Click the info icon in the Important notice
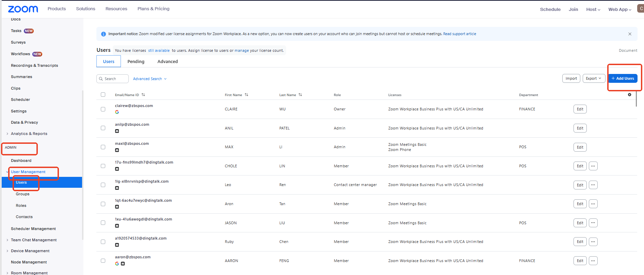Image resolution: width=644 pixels, height=275 pixels. (104, 34)
